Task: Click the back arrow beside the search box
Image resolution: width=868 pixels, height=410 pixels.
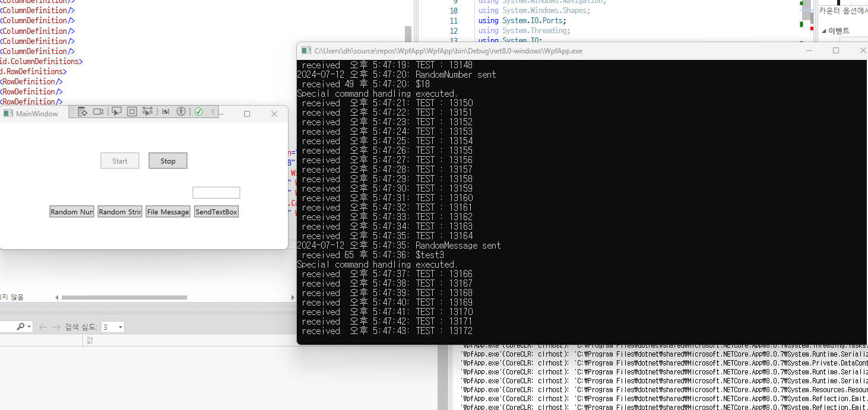Action: coord(43,327)
